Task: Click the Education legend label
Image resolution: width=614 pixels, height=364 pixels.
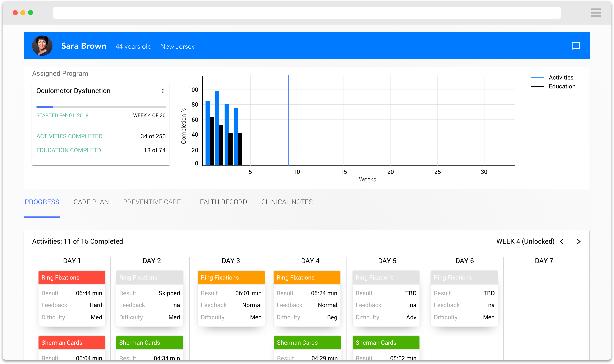Action: (562, 86)
